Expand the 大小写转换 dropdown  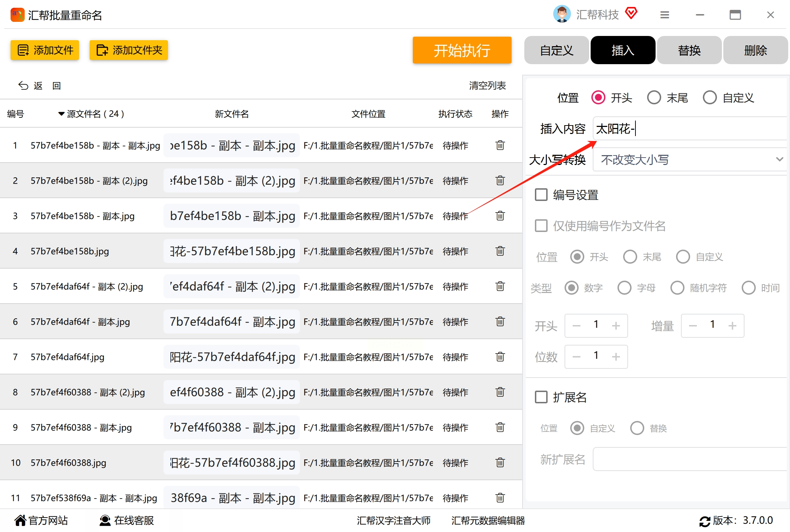(690, 160)
